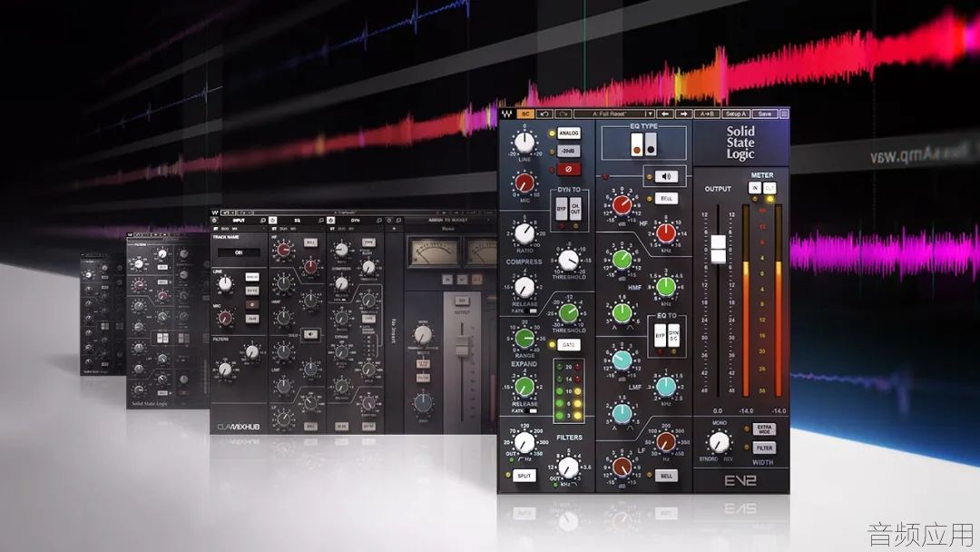The height and width of the screenshot is (552, 980).
Task: Open the 'A: Full Reset' preset dropdown
Action: click(613, 113)
